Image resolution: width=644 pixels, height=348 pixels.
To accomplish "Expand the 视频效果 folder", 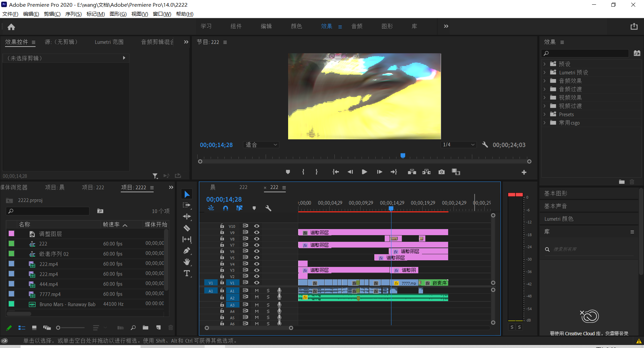I will (544, 97).
